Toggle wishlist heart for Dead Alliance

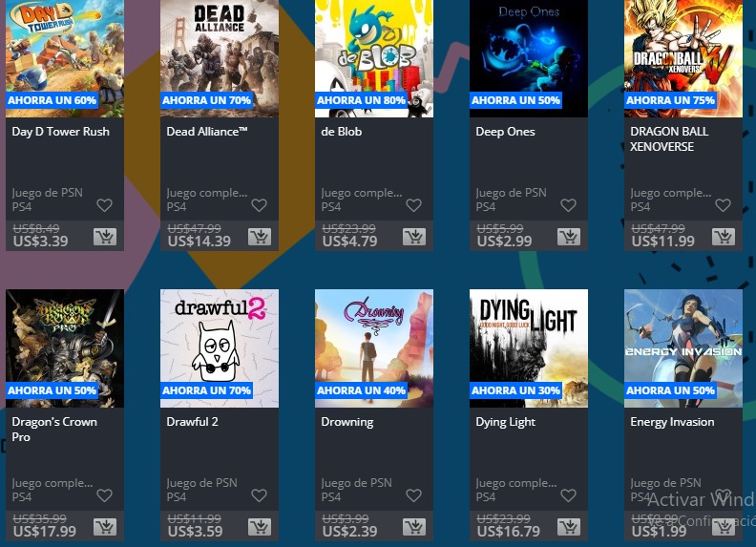tap(260, 205)
